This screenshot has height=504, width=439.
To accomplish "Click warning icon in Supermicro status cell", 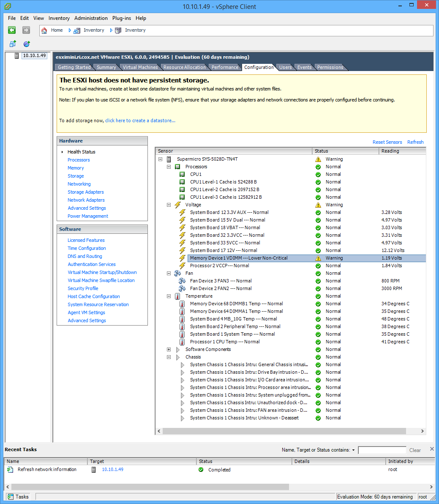I will click(x=318, y=159).
